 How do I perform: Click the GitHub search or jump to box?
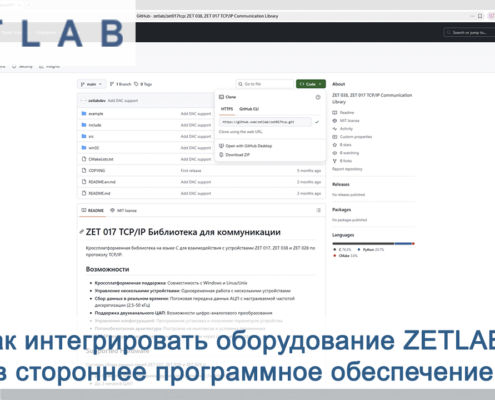tap(470, 32)
